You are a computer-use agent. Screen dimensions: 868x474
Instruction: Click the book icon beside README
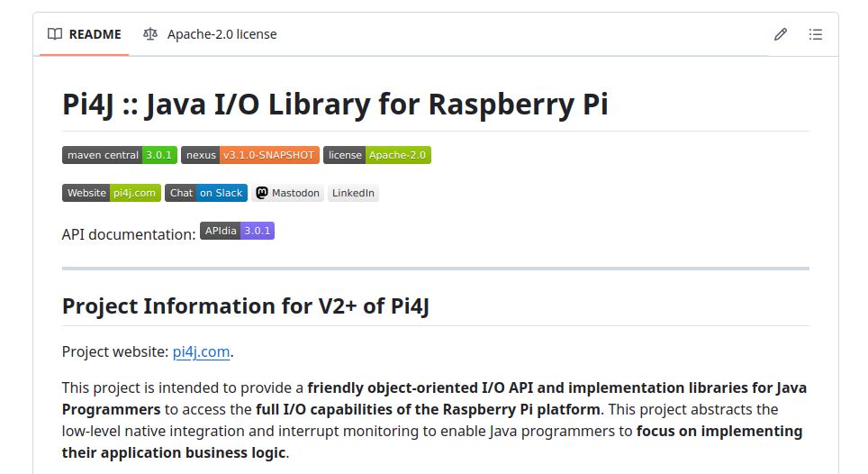coord(55,34)
